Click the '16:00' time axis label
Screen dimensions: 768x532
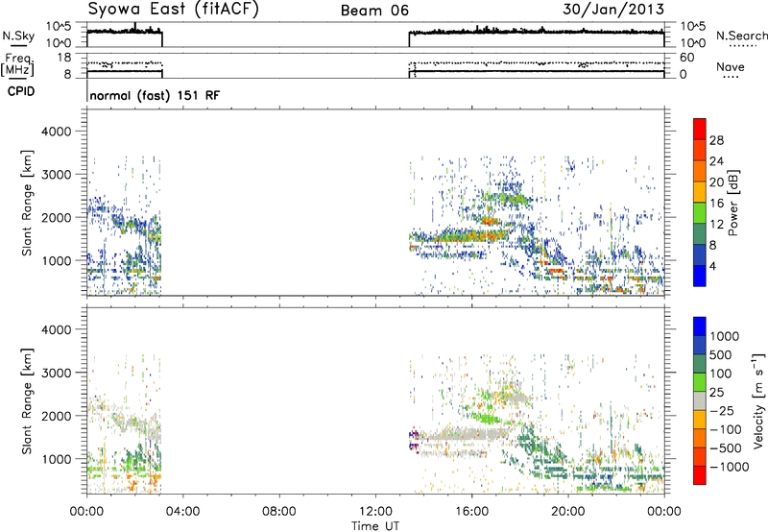tap(471, 512)
